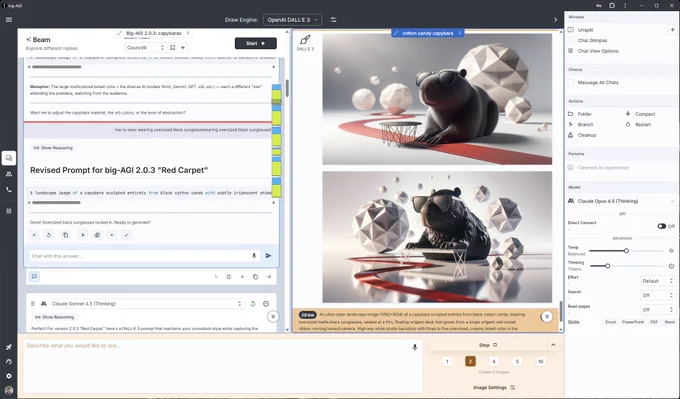Open draw engine tuning options icon
The image size is (680, 399).
(333, 20)
